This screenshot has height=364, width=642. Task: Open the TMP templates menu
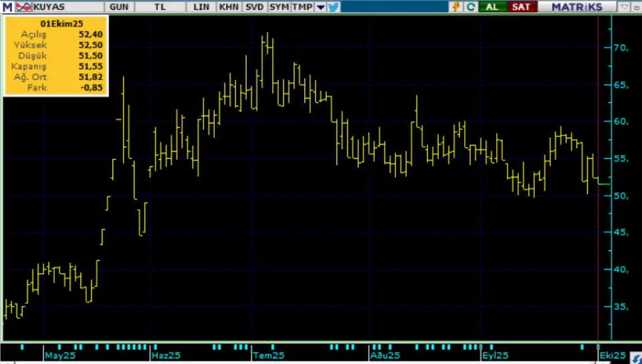click(x=302, y=7)
